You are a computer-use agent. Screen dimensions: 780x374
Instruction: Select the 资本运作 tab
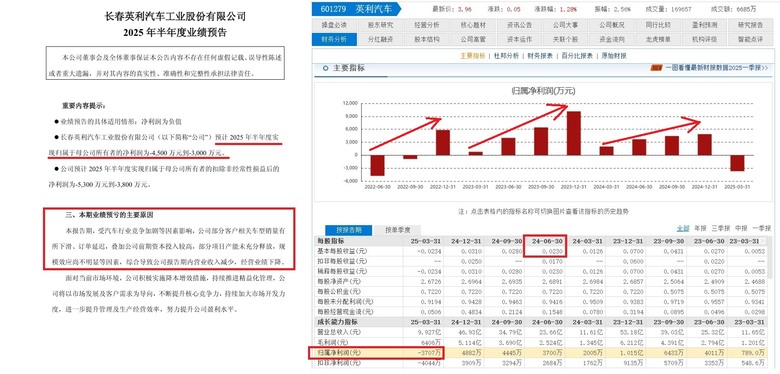[519, 39]
